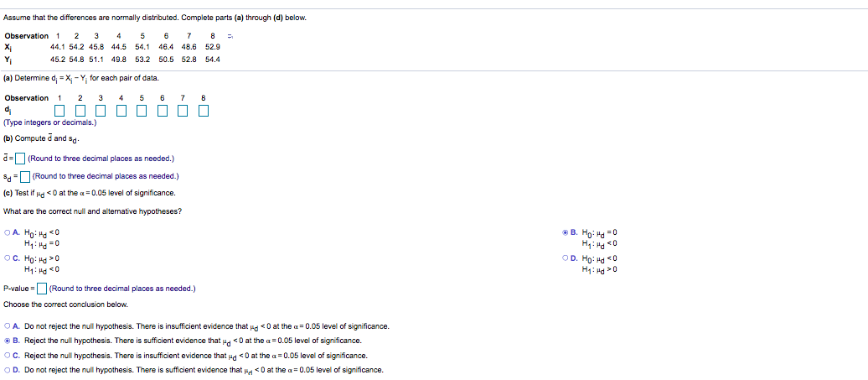Click the rounding hint beside the d-bar box
868x380 pixels.
pos(101,159)
